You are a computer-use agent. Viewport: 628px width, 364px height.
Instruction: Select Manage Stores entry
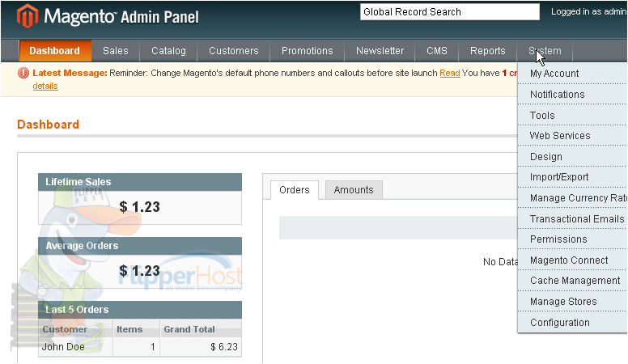[572, 302]
